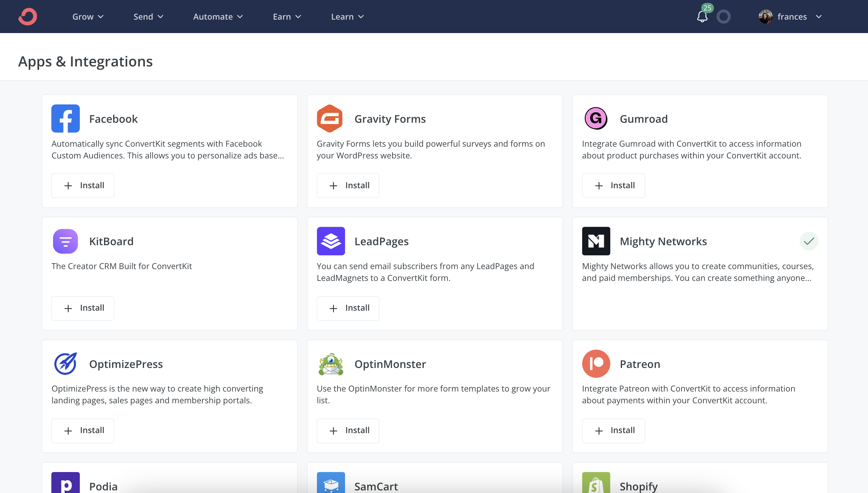Click the Shopify bag icon
The height and width of the screenshot is (493, 868).
(596, 483)
